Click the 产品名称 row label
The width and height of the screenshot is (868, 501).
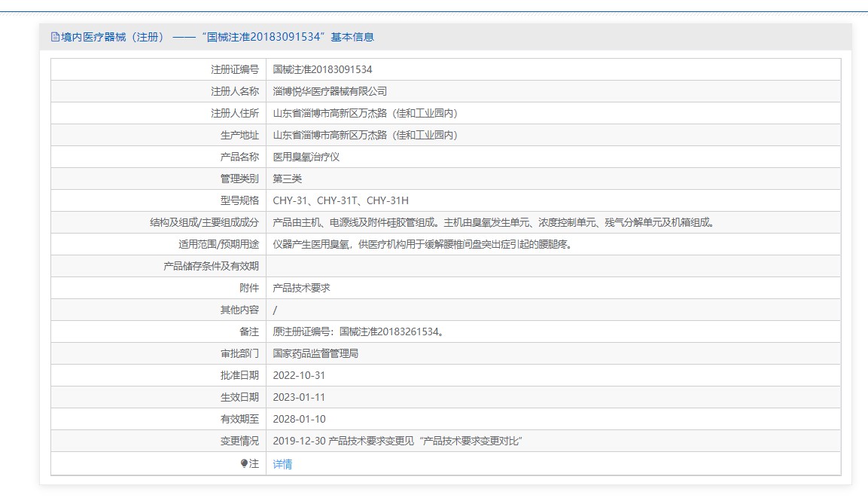(x=239, y=157)
